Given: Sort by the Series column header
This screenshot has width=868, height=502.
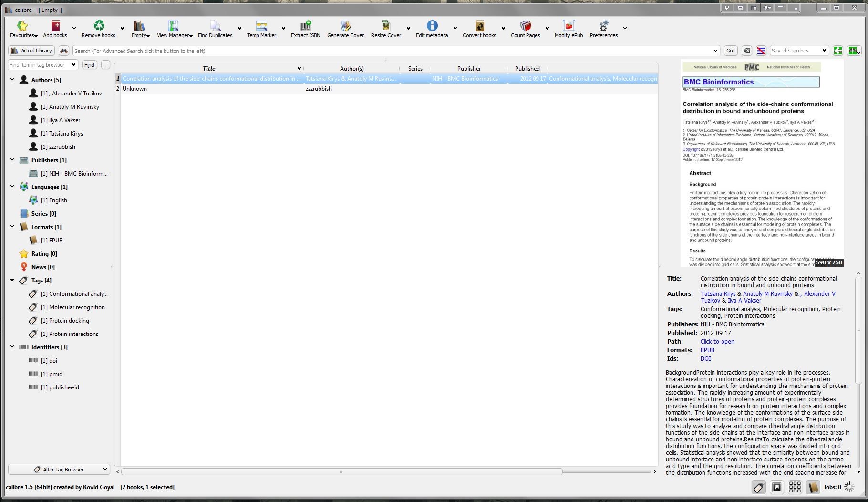Looking at the screenshot, I should pyautogui.click(x=415, y=69).
